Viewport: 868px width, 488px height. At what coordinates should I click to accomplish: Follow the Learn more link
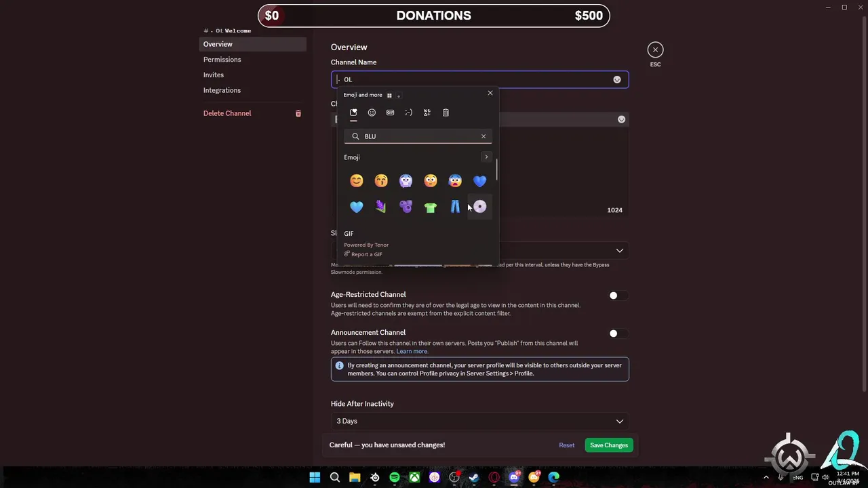click(x=412, y=351)
